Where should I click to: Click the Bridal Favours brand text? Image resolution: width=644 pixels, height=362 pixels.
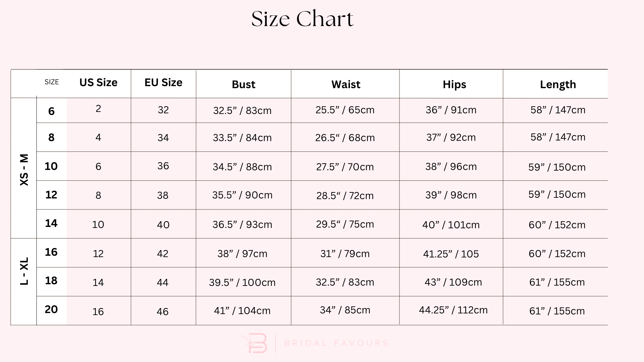(336, 343)
